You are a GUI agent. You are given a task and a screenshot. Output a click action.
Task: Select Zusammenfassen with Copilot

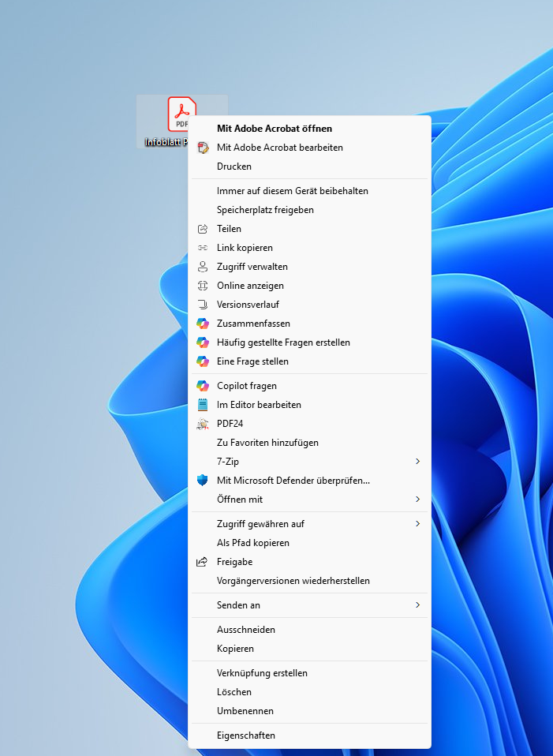click(x=309, y=324)
